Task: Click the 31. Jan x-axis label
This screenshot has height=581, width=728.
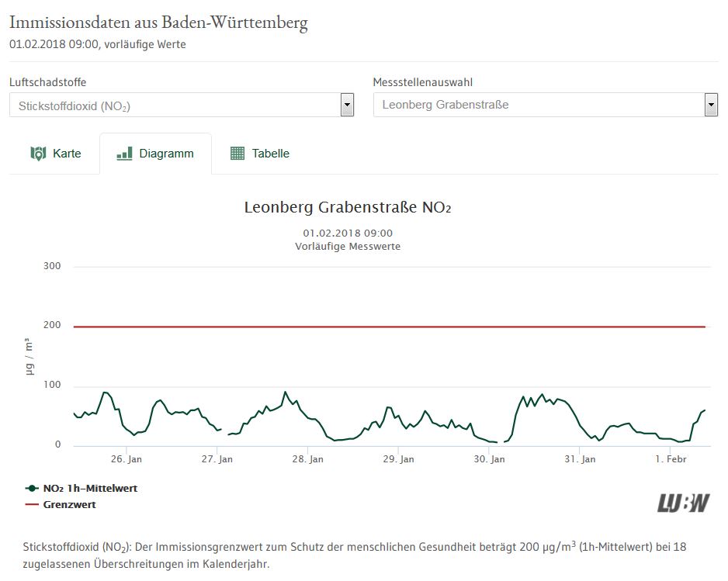Action: [x=580, y=459]
